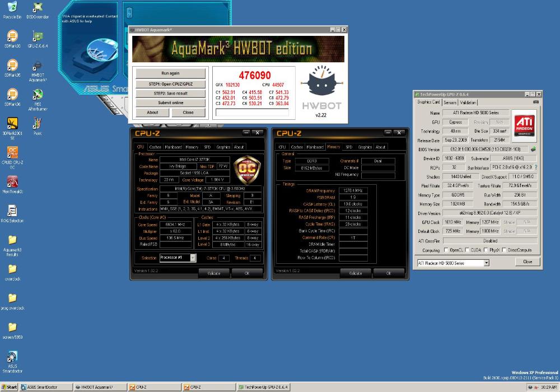Screen dimensions: 560x392
Task: Click GPU-Z screenshot camera icon
Action: 536,102
